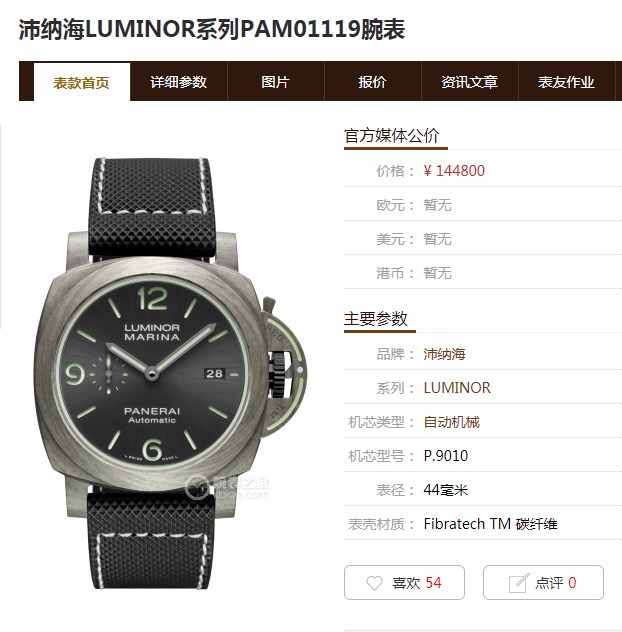Click the heart icon in 喜欢 button

(x=374, y=583)
